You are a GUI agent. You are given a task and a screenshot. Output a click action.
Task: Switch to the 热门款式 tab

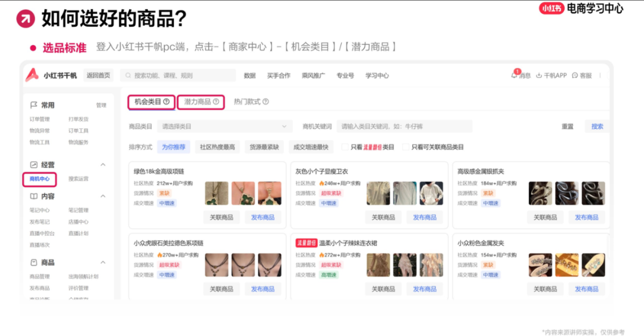click(x=251, y=101)
